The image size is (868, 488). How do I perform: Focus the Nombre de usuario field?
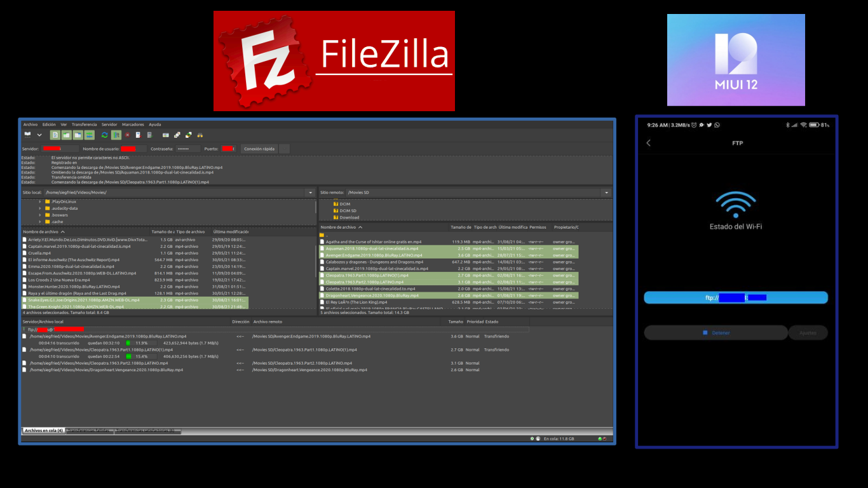(x=133, y=149)
